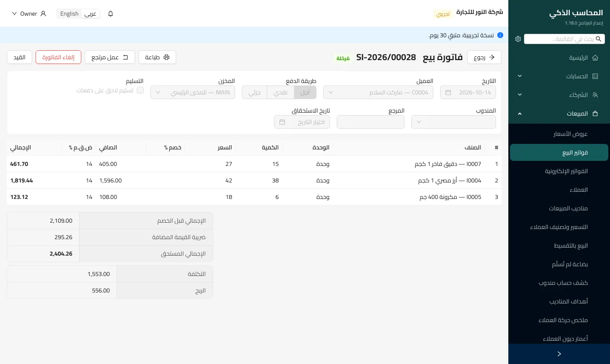Click the الربح value 556.00
Image resolution: width=610 pixels, height=364 pixels.
(x=101, y=290)
